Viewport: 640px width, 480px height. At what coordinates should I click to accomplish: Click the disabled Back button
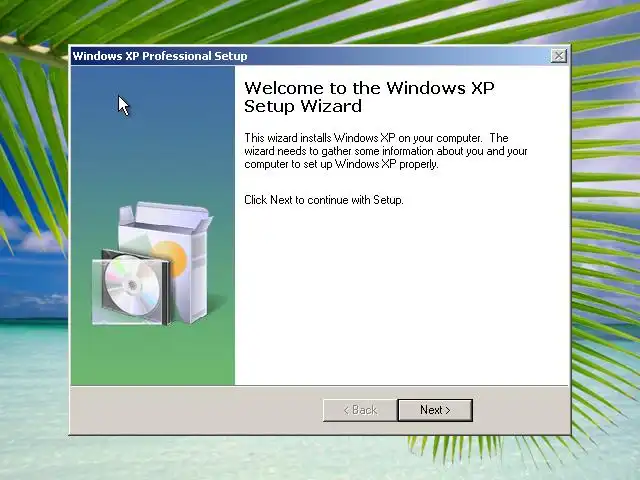pos(360,410)
